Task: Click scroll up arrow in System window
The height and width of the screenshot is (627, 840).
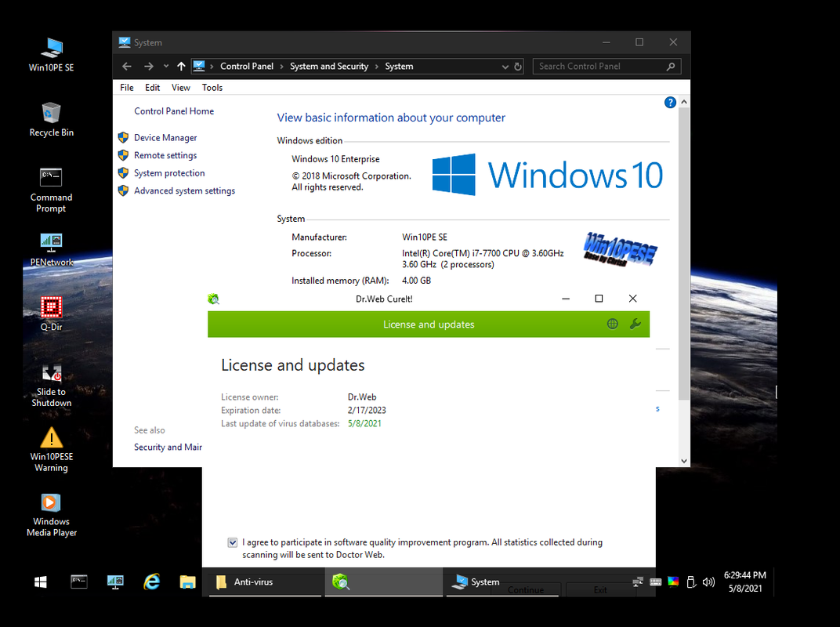Action: point(684,102)
